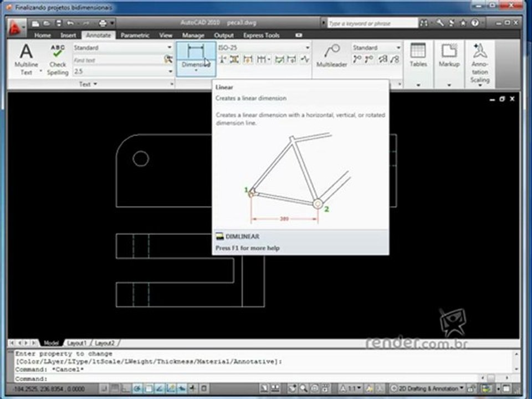
Task: Click the Remove Leader icon
Action: (x=369, y=60)
